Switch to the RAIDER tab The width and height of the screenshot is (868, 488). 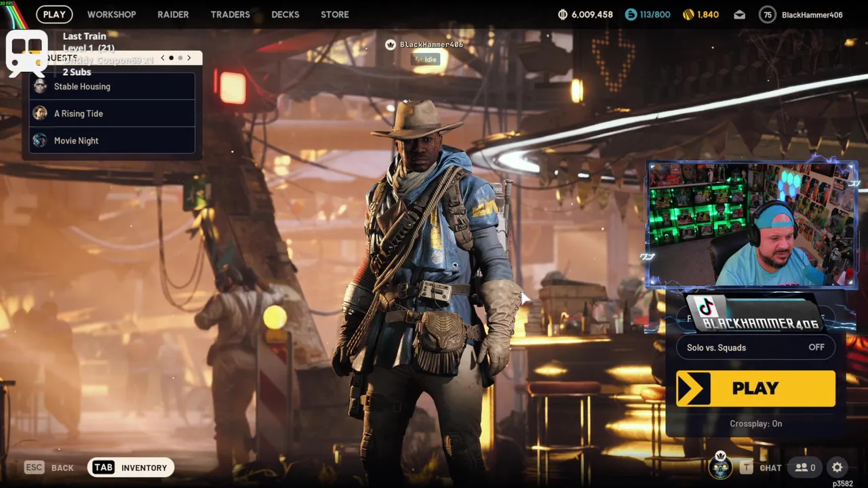(173, 14)
